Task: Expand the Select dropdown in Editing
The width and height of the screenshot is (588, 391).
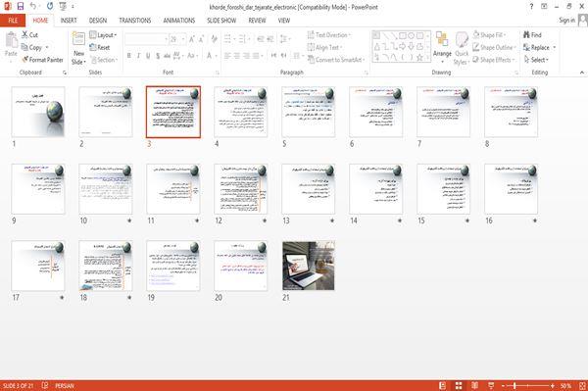Action: [537, 60]
